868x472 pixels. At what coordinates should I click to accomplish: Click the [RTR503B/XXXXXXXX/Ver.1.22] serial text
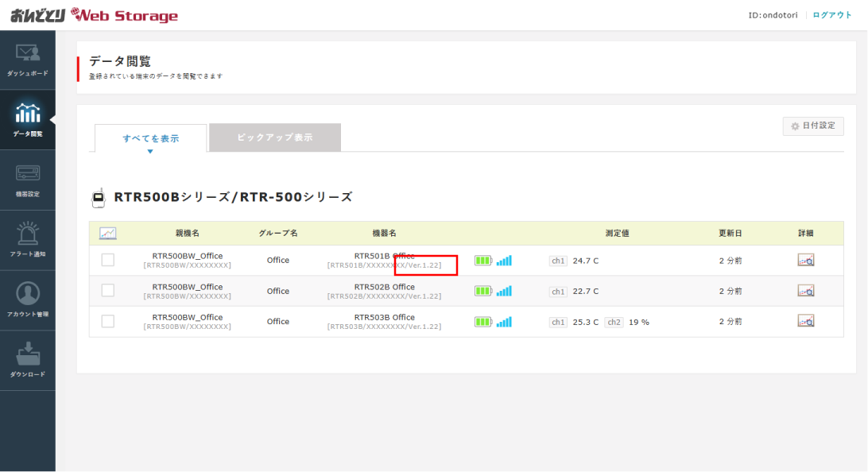point(384,327)
